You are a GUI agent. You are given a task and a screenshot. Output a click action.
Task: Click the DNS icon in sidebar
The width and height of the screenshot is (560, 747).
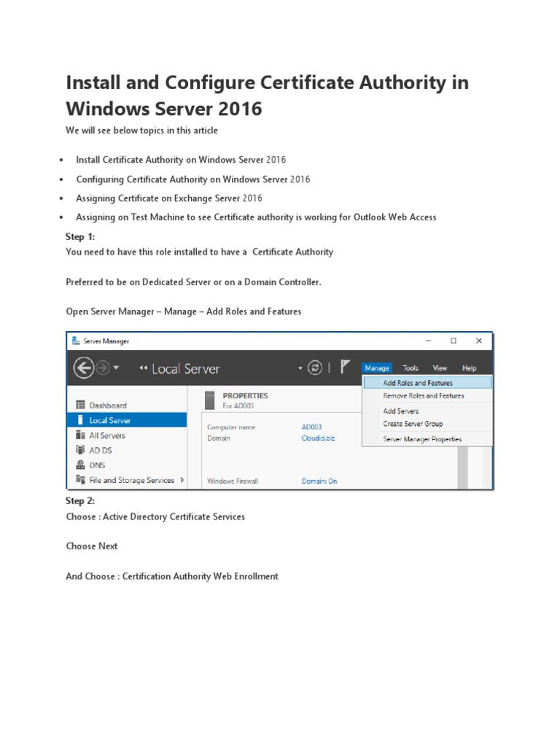click(x=80, y=465)
